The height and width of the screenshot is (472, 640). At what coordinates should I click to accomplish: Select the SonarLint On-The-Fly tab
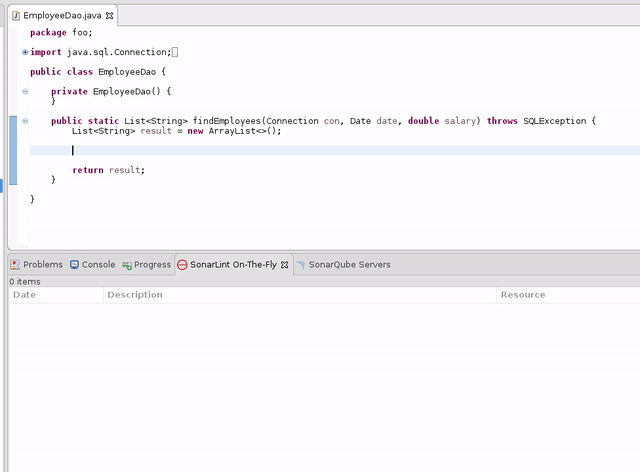click(x=233, y=265)
